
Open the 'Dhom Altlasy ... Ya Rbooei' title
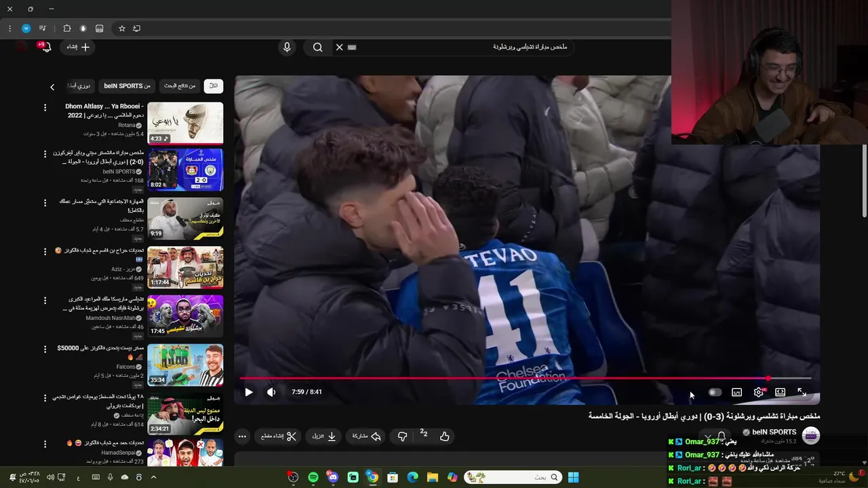[x=104, y=110]
